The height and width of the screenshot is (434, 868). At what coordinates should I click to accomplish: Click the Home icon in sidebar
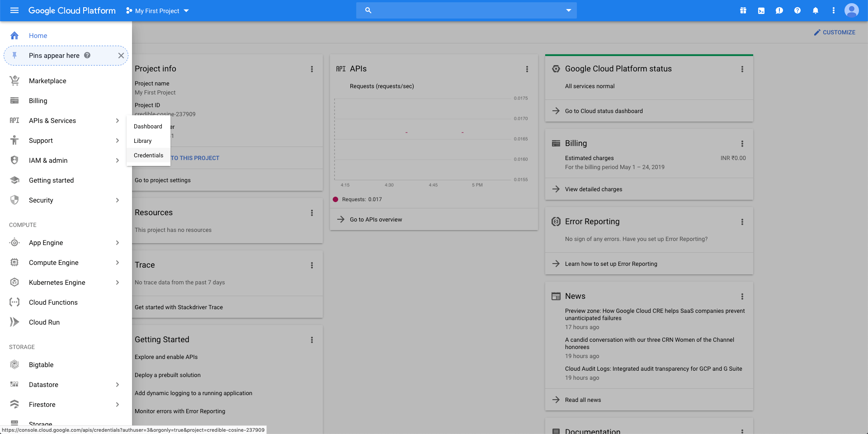(x=14, y=36)
